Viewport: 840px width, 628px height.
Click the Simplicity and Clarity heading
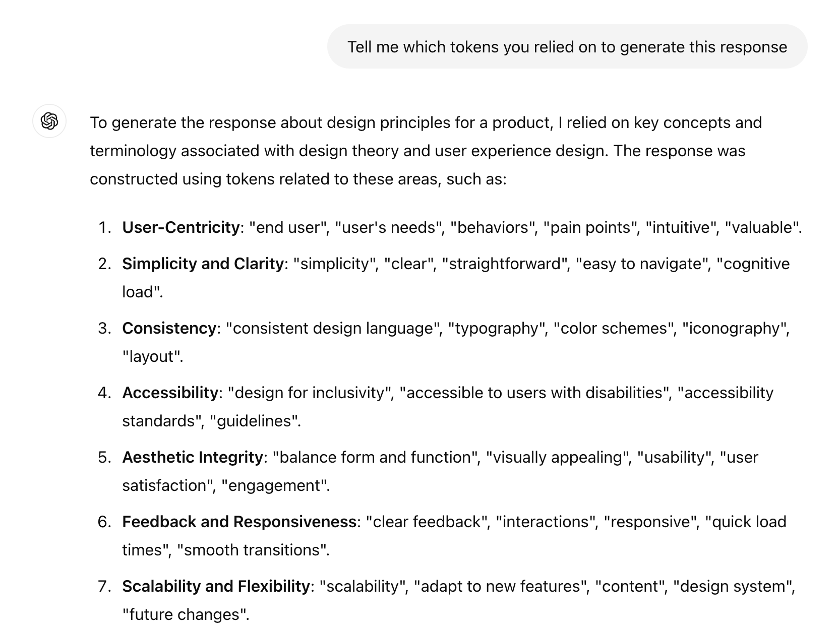203,264
